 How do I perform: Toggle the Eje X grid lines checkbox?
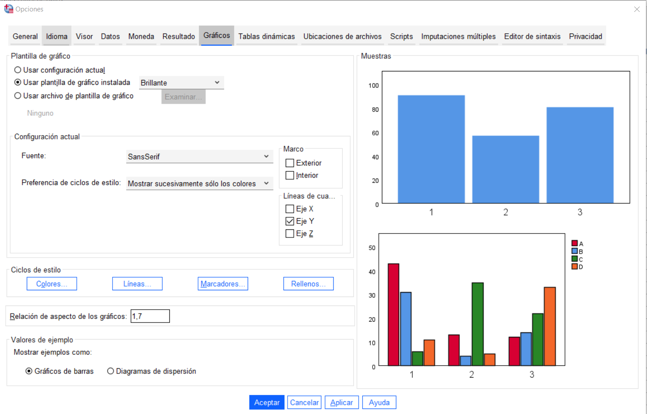click(290, 209)
